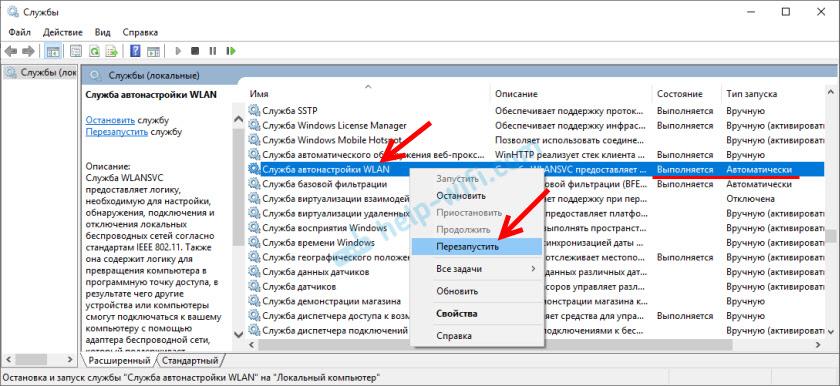
Task: Select Служба Windows Mobile Hotspot row
Action: [x=536, y=140]
